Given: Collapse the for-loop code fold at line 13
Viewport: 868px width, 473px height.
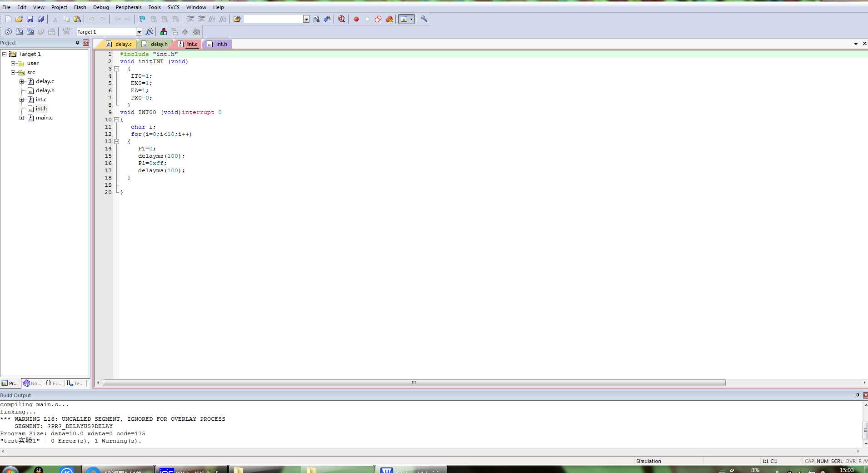Looking at the screenshot, I should (117, 141).
